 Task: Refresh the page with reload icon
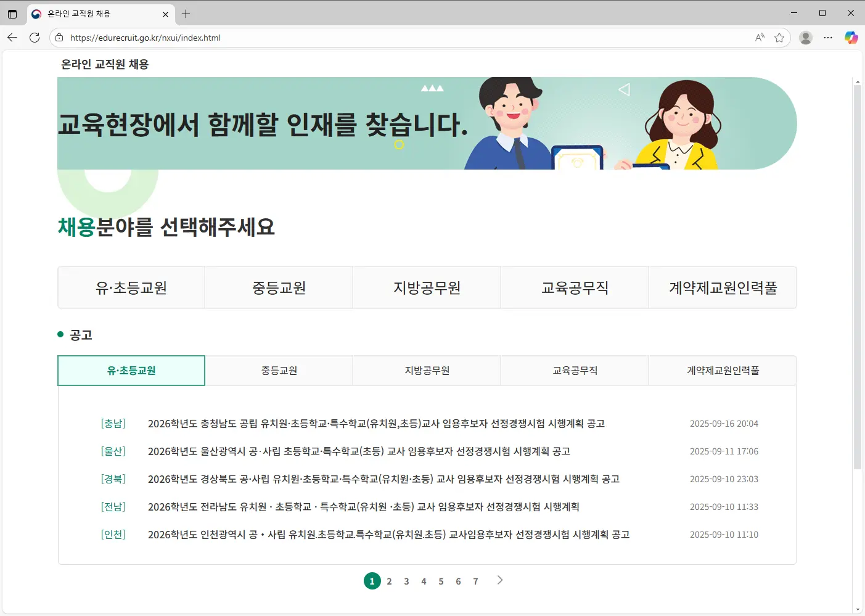click(35, 38)
